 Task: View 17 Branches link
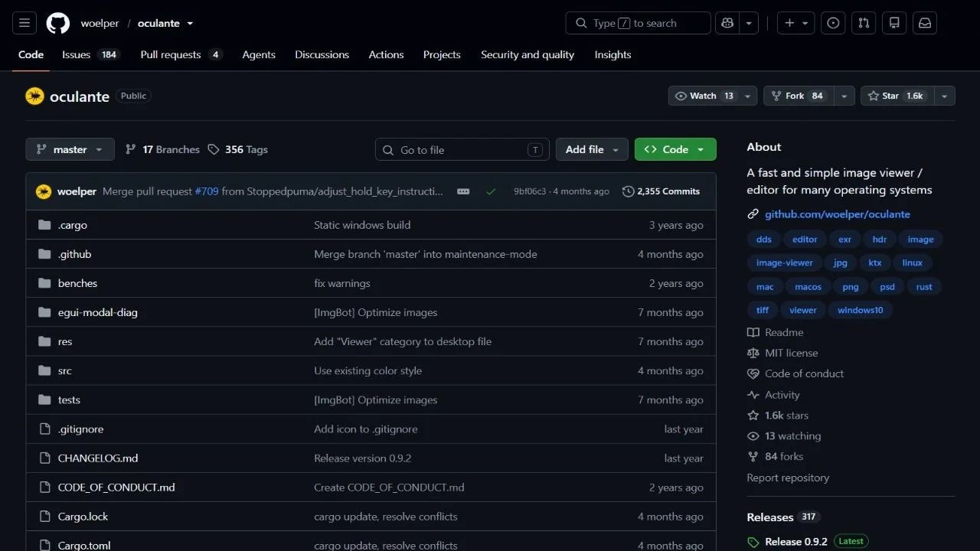162,149
